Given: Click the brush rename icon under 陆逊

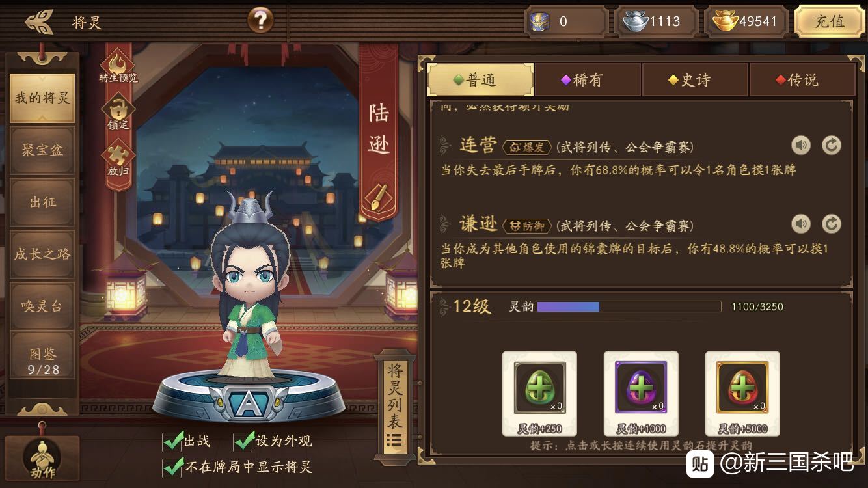Looking at the screenshot, I should (379, 198).
